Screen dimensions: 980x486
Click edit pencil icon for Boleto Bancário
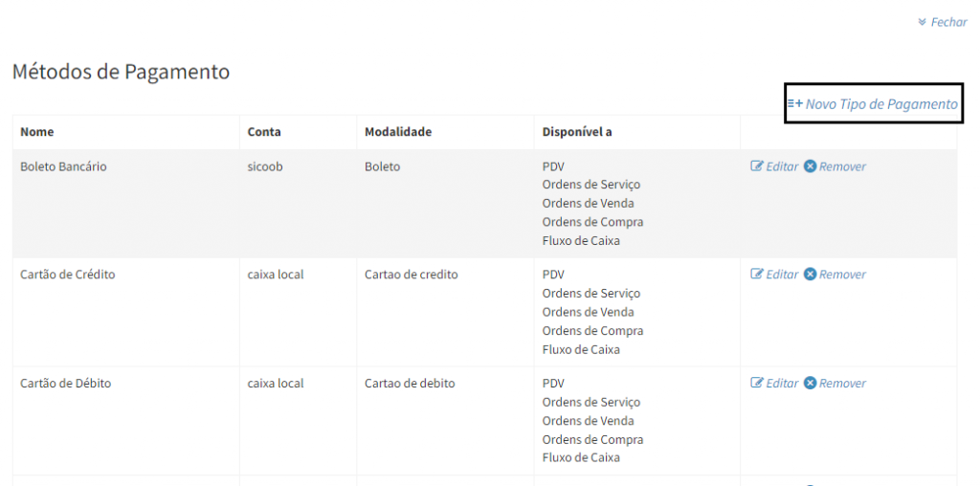coord(757,166)
